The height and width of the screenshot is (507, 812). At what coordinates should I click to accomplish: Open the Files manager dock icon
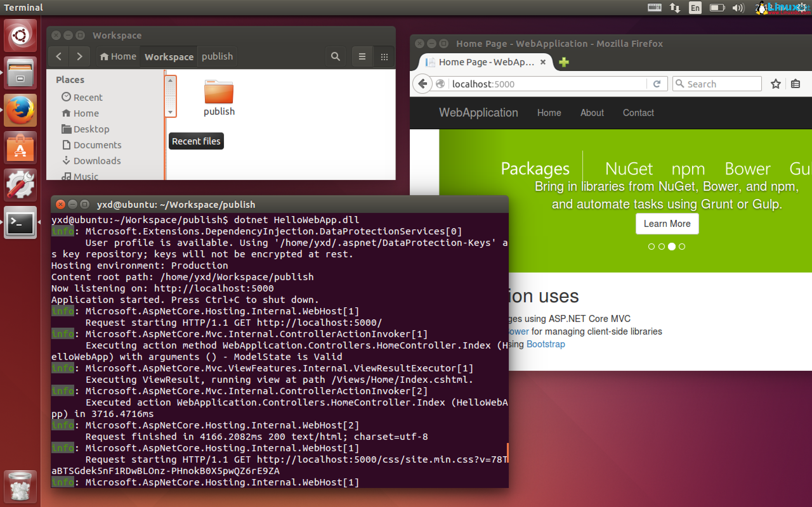(x=20, y=73)
